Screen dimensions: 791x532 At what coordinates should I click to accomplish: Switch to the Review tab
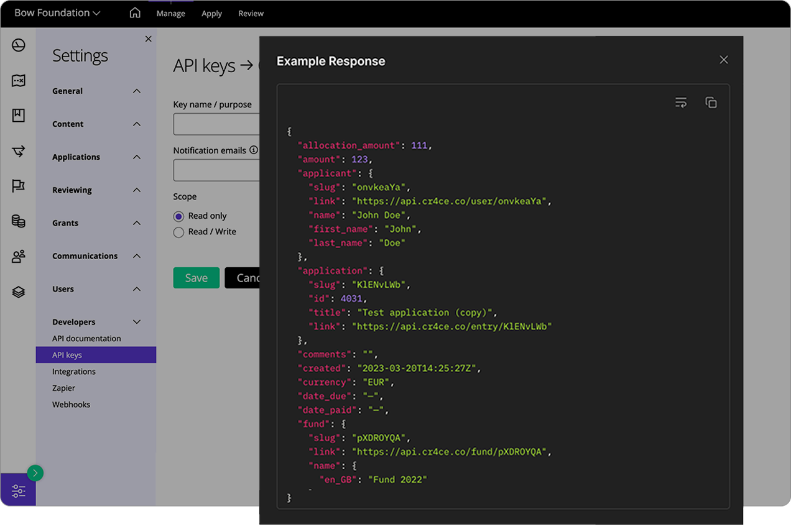click(251, 14)
